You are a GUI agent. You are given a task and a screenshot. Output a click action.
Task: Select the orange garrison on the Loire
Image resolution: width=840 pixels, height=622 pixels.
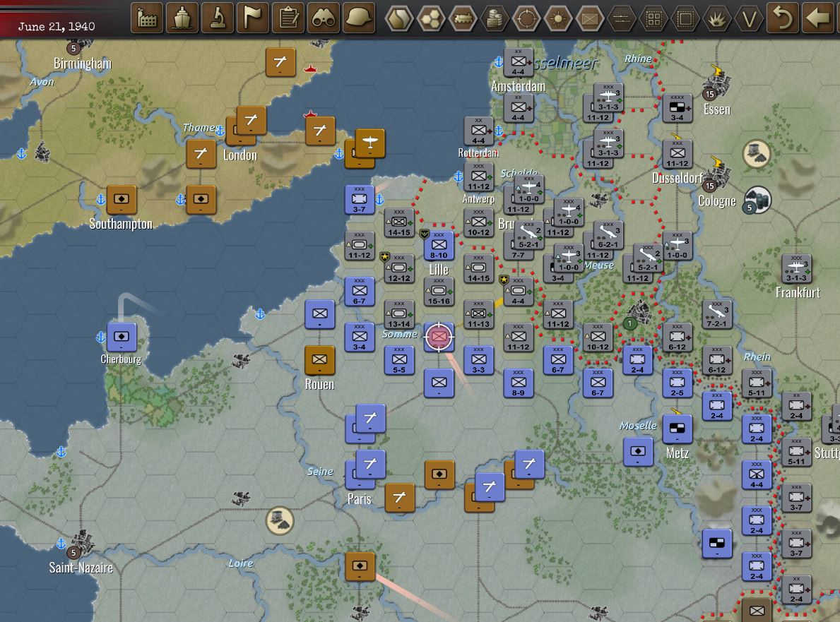tap(360, 566)
